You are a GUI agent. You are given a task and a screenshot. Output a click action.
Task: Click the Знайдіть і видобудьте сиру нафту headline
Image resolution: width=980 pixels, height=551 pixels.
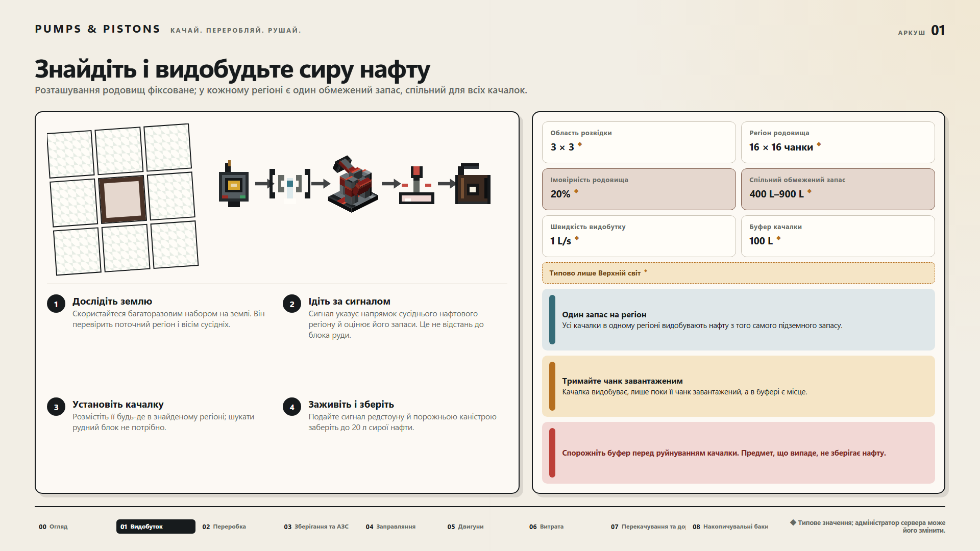(233, 69)
